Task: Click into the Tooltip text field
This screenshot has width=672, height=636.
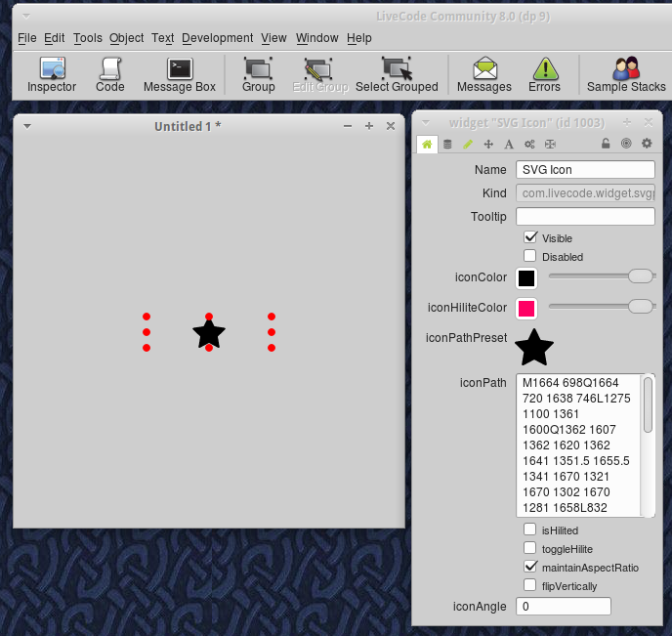Action: [585, 216]
